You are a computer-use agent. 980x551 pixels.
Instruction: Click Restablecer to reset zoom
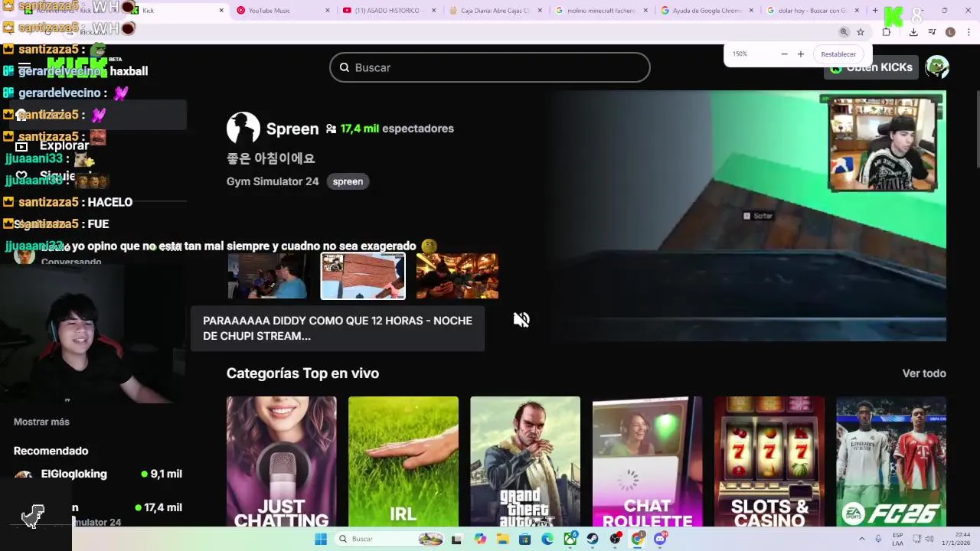click(x=838, y=54)
